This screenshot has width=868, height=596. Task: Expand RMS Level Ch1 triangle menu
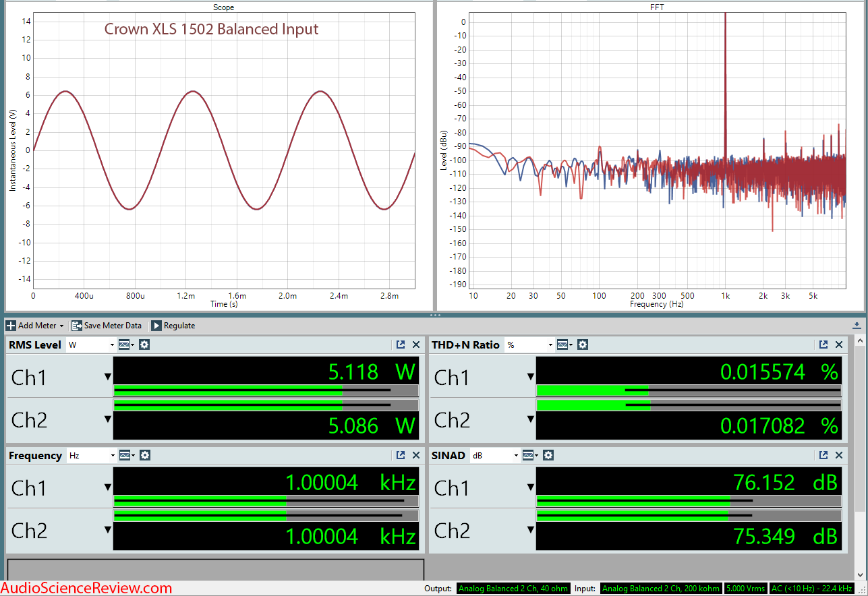pyautogui.click(x=107, y=377)
